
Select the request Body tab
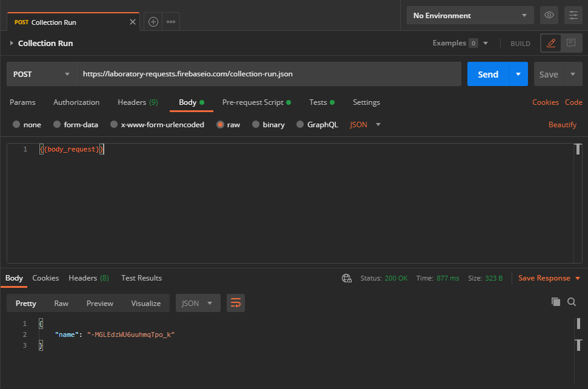(191, 102)
